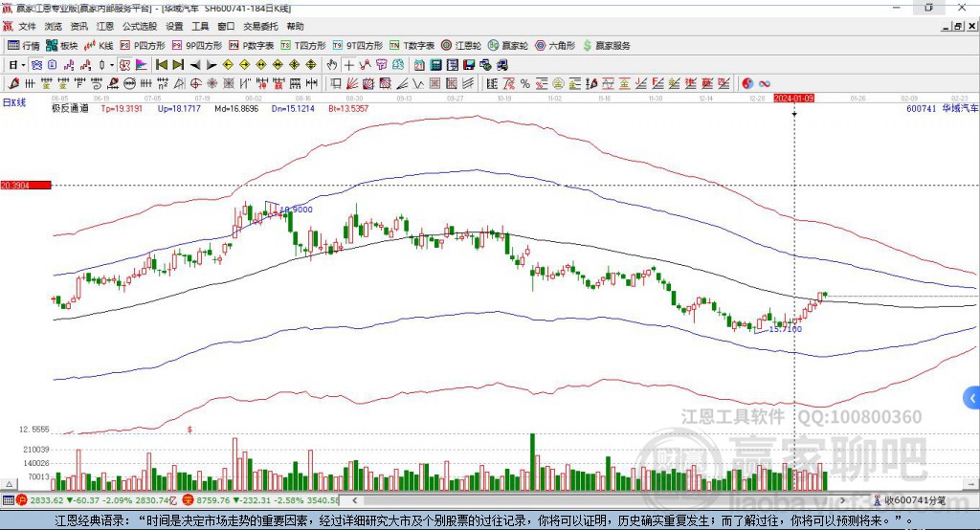This screenshot has height=530, width=980.
Task: Click the save floppy disk icon
Action: [x=469, y=65]
